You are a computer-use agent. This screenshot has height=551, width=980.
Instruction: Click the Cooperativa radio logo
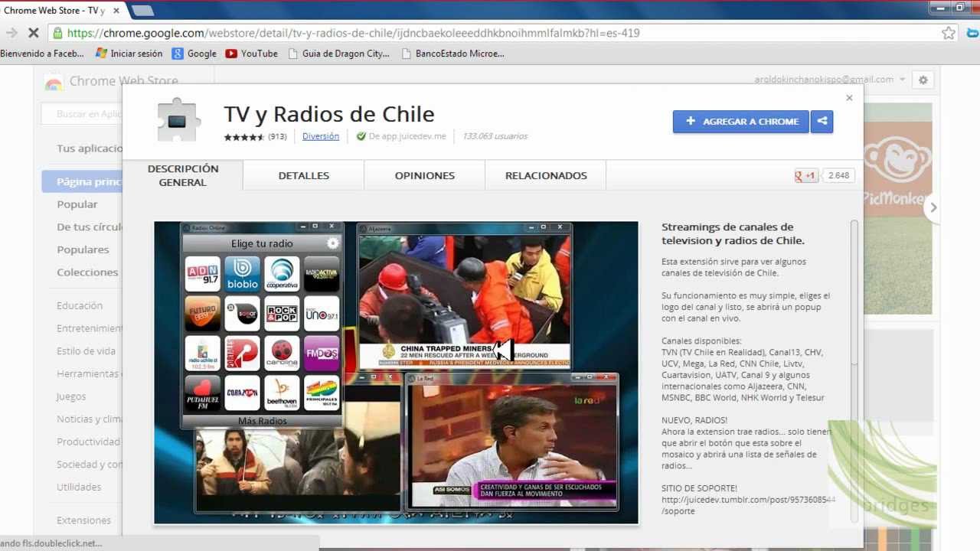[x=283, y=274]
